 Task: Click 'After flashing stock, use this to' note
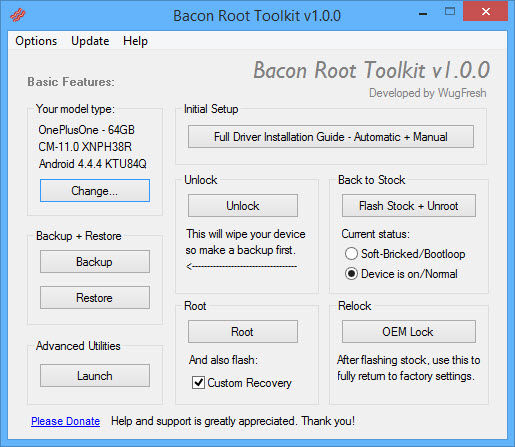tap(409, 360)
